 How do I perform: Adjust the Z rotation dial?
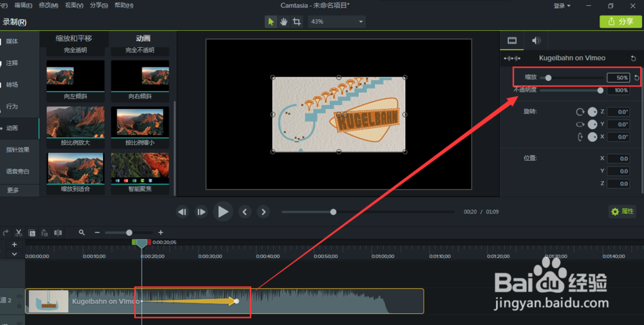[592, 112]
